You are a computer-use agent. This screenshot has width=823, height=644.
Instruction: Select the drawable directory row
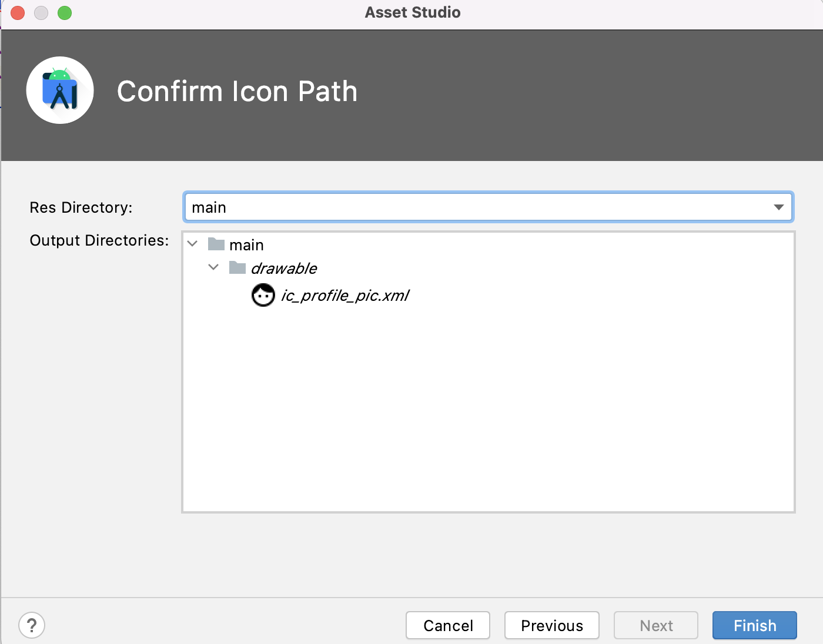point(284,268)
